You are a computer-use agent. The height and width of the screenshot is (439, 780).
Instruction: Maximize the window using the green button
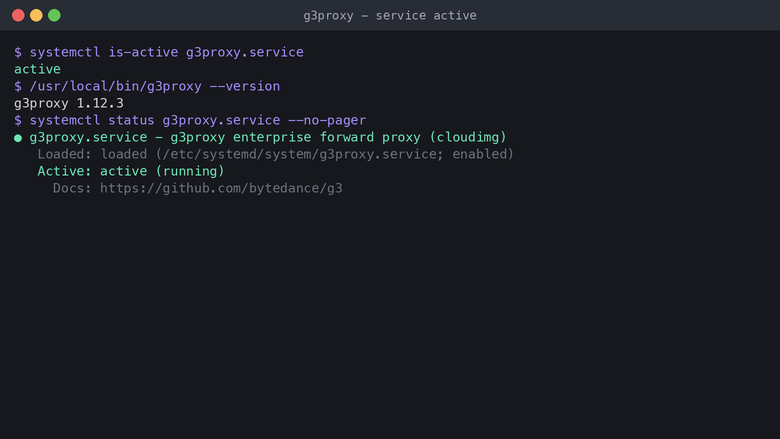click(54, 15)
